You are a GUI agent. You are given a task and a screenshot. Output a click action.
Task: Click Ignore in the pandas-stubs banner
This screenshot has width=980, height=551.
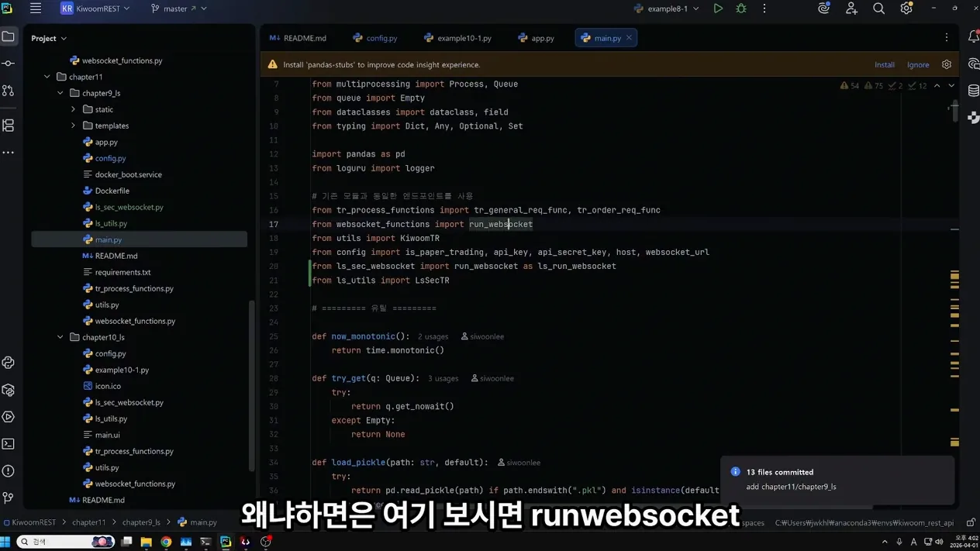click(x=918, y=65)
